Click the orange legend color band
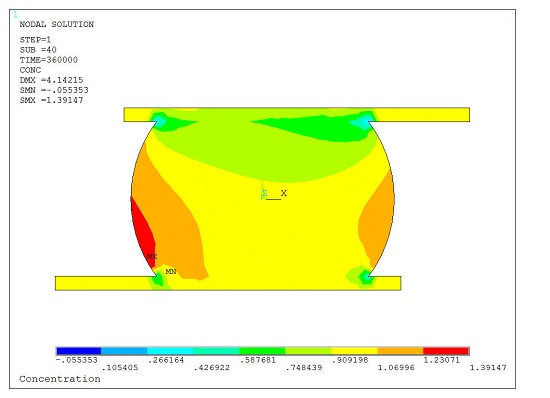The height and width of the screenshot is (398, 550). pos(400,351)
